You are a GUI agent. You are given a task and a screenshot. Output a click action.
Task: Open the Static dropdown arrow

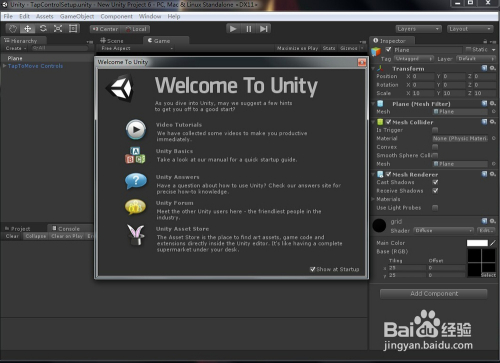[x=493, y=50]
